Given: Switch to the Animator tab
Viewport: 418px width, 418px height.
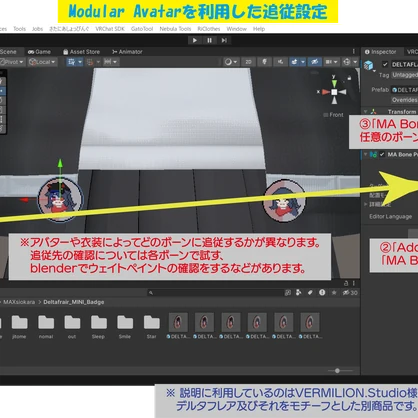Looking at the screenshot, I should tap(127, 52).
